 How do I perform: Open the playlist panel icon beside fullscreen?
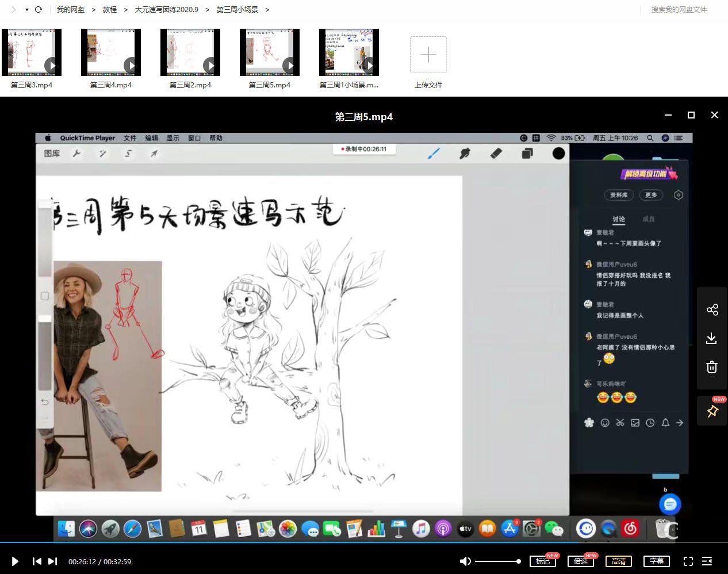(707, 561)
